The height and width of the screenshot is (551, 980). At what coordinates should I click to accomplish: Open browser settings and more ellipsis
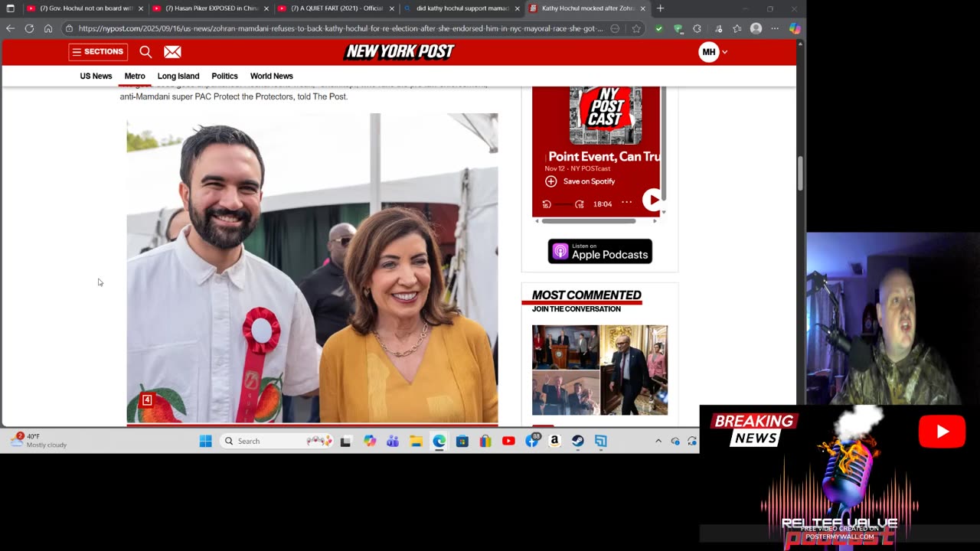(775, 28)
